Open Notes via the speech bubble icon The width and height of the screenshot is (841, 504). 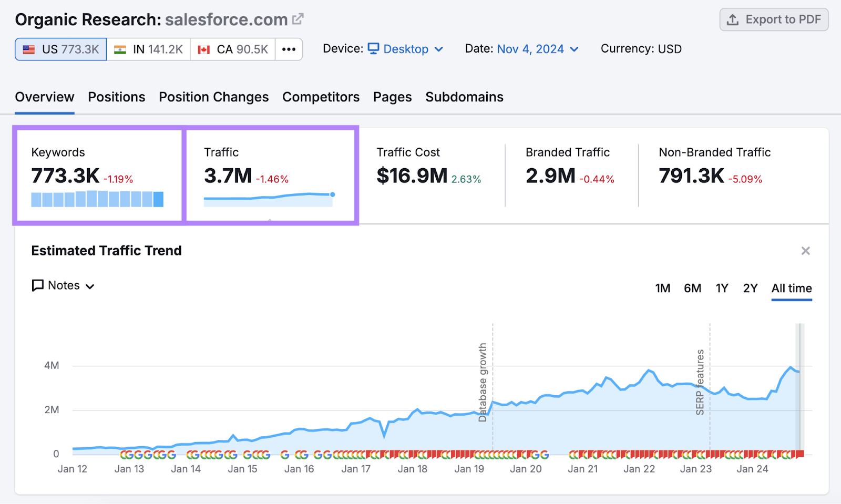[x=37, y=285]
